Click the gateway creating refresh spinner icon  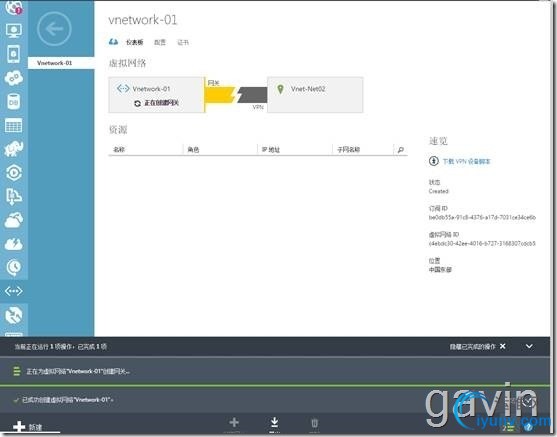tap(137, 103)
